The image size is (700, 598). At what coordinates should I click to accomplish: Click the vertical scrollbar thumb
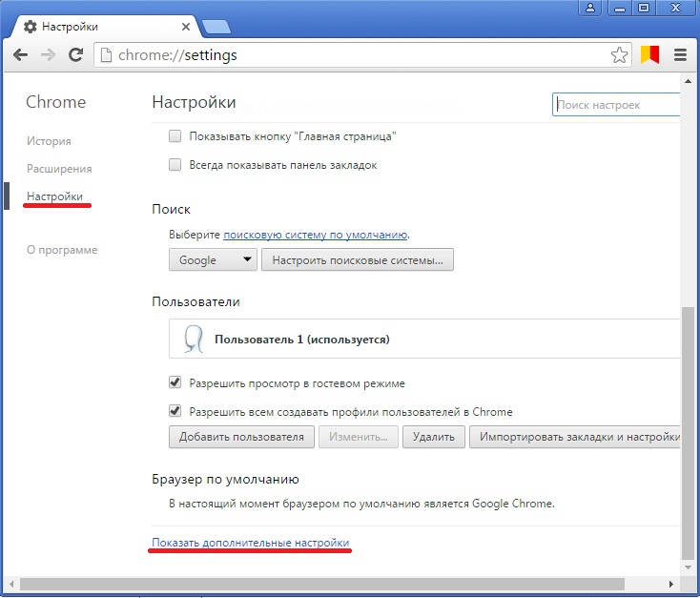(x=689, y=429)
